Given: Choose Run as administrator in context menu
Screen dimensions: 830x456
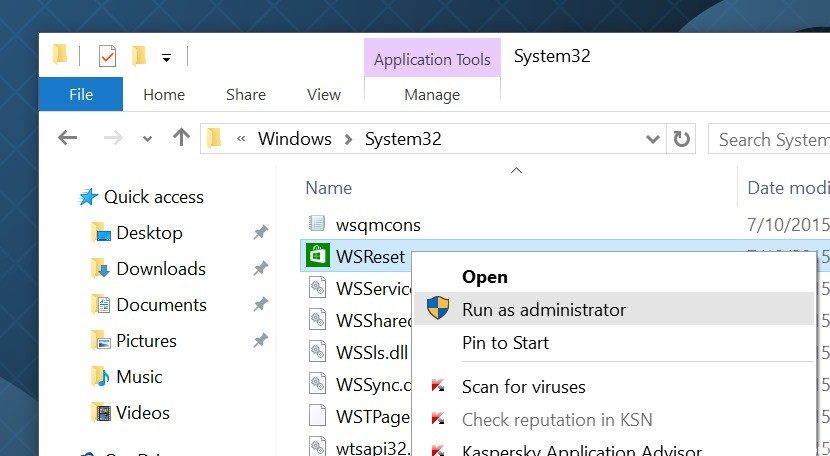Looking at the screenshot, I should [x=614, y=309].
